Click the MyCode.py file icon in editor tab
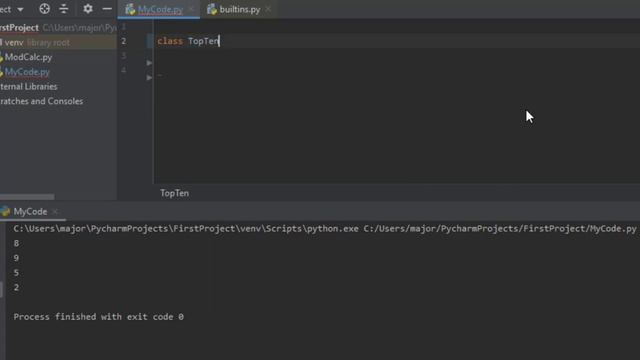The image size is (640, 360). 130,9
